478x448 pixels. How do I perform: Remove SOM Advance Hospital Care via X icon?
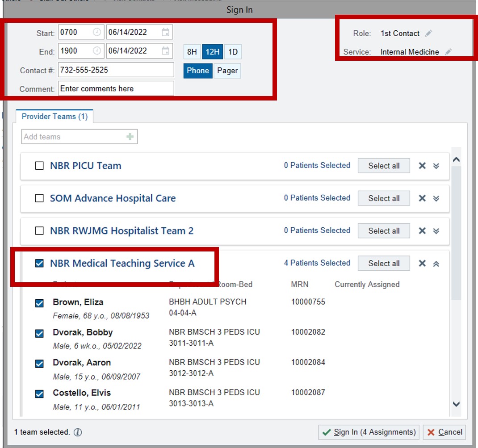[x=422, y=198]
